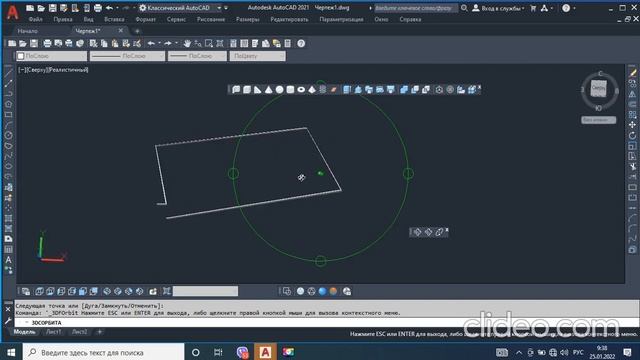This screenshot has height=360, width=640.
Task: Switch to SW Isometric view icon
Action: (x=107, y=291)
